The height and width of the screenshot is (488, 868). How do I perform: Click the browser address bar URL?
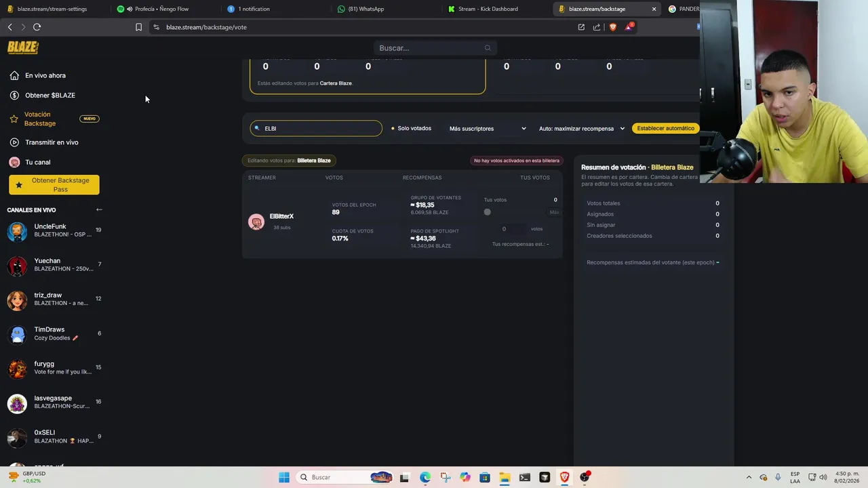click(206, 27)
